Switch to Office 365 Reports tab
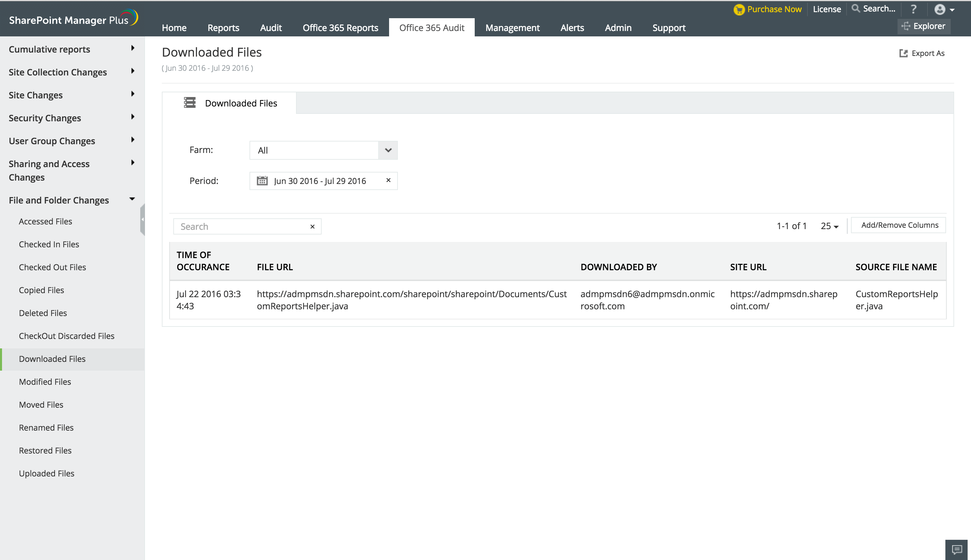971x560 pixels. click(x=340, y=28)
